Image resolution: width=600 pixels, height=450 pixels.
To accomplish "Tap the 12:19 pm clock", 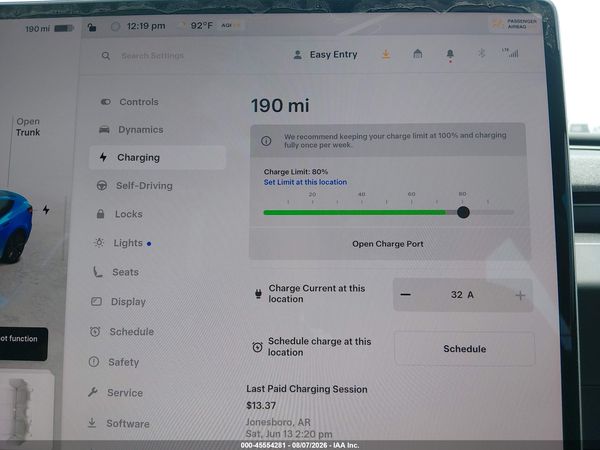I will pos(146,26).
